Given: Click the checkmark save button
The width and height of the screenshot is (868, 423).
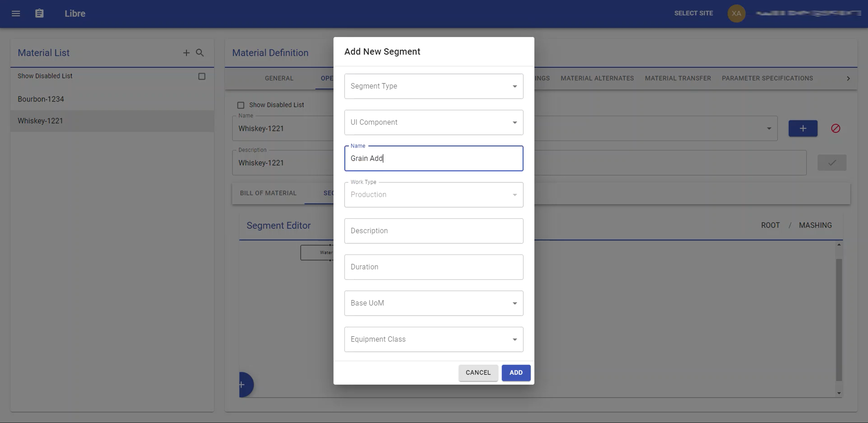Looking at the screenshot, I should [832, 163].
